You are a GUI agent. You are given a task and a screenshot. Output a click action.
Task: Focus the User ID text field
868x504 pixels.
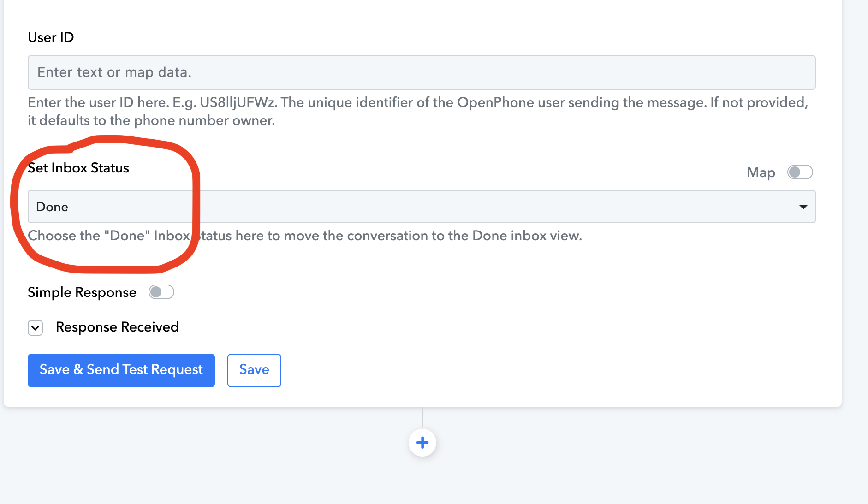click(421, 72)
